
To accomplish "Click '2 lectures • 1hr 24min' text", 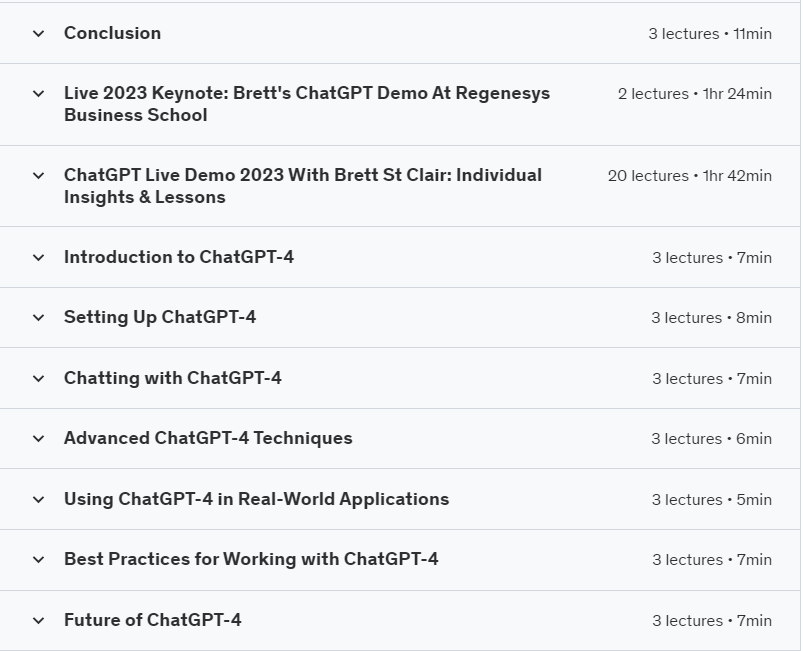I will tap(694, 94).
